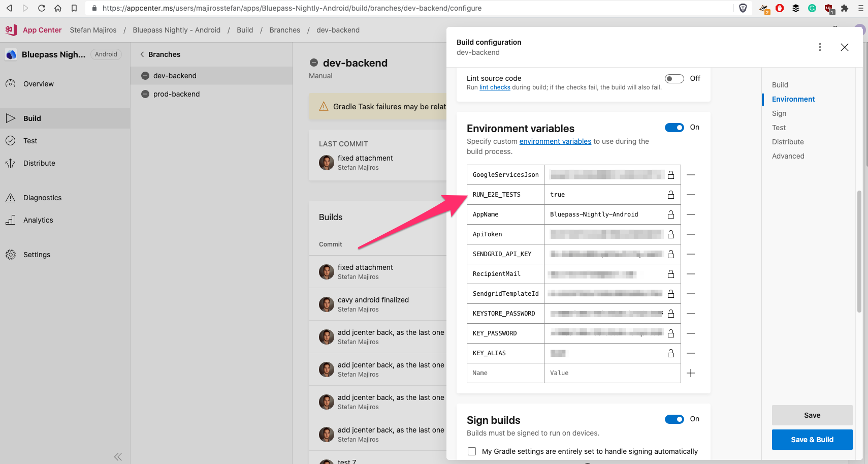Image resolution: width=868 pixels, height=464 pixels.
Task: Open Settings in sidebar
Action: tap(65, 255)
